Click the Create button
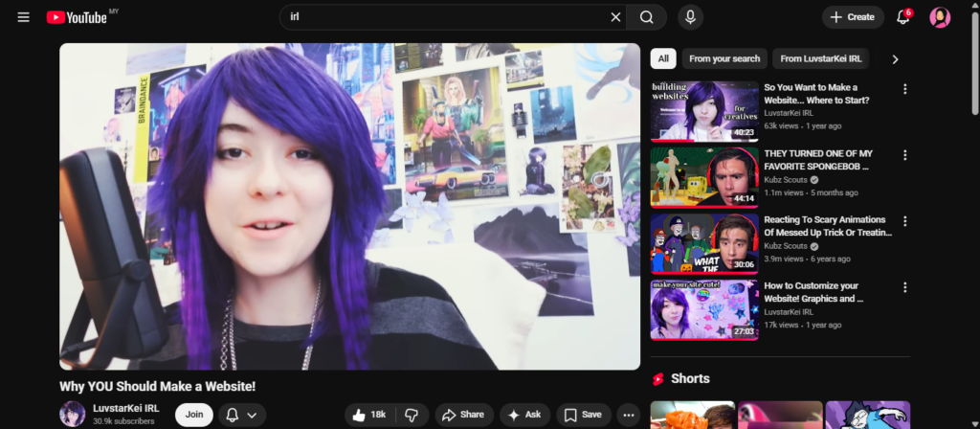The width and height of the screenshot is (980, 429). click(x=852, y=17)
